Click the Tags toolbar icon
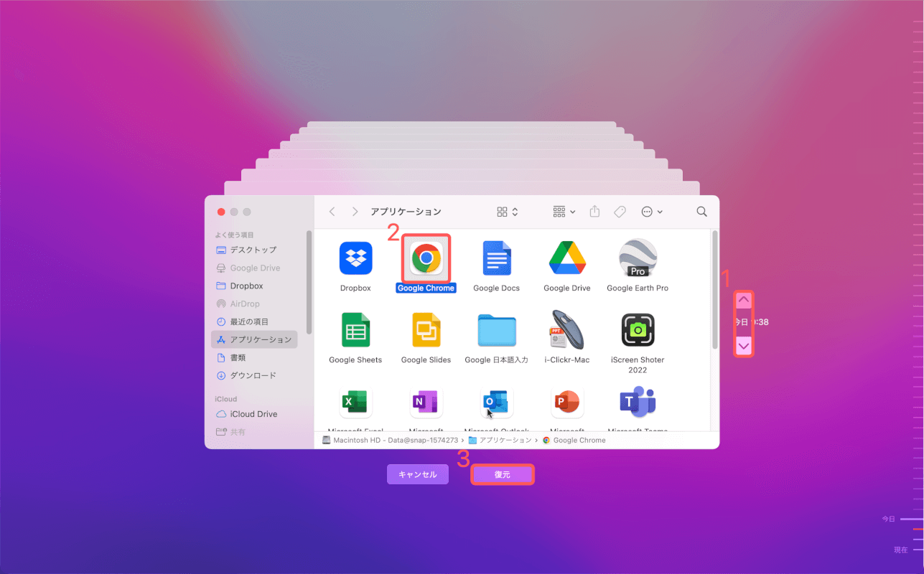Image resolution: width=924 pixels, height=574 pixels. tap(620, 212)
